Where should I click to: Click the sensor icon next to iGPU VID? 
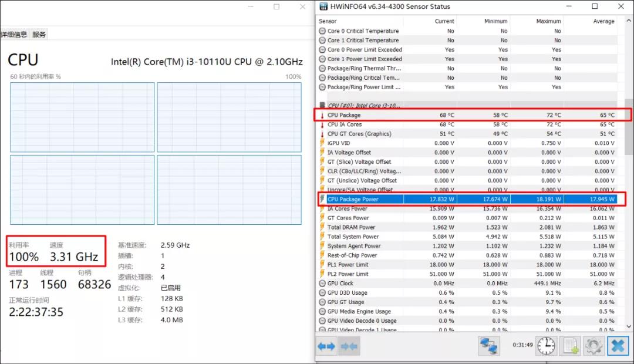pyautogui.click(x=322, y=143)
